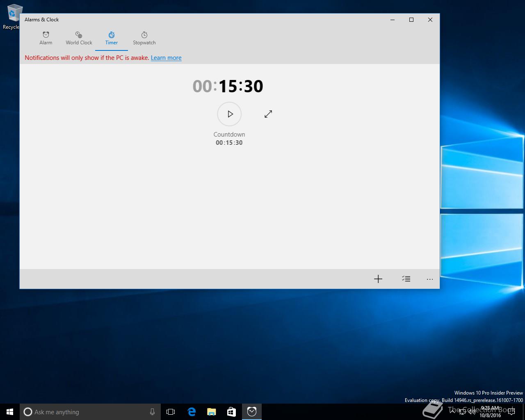Close the Alarms & Clock window
525x420 pixels.
[x=430, y=20]
